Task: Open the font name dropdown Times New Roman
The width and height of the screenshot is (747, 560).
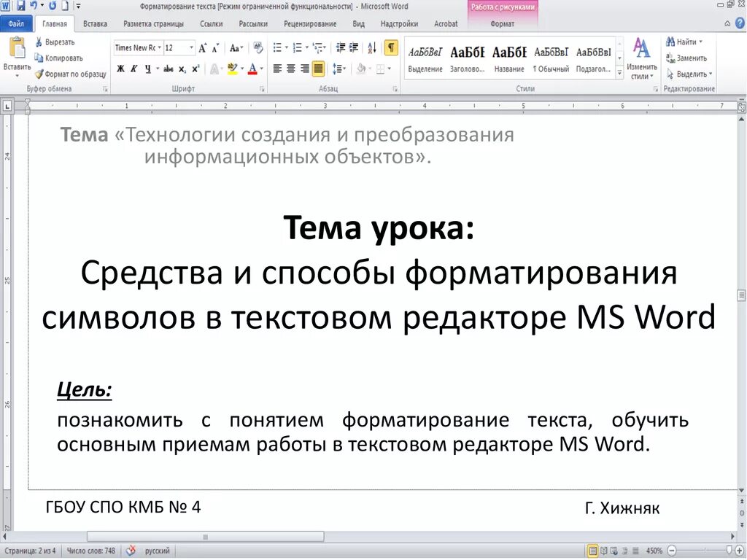Action: 159,47
